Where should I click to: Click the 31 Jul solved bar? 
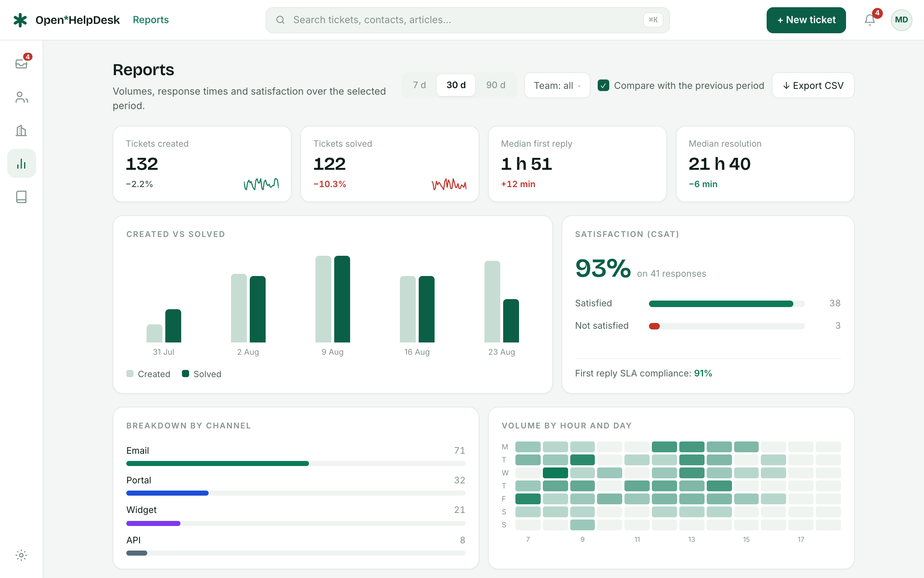(173, 326)
